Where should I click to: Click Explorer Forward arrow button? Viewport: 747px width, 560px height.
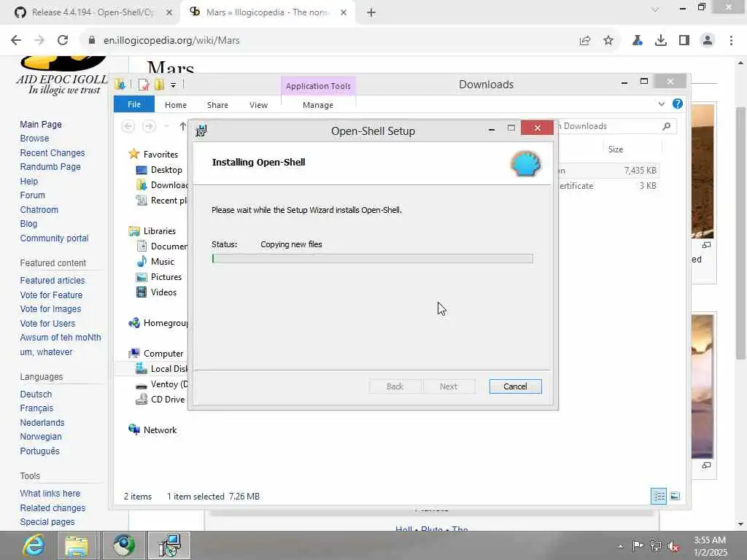click(x=149, y=126)
